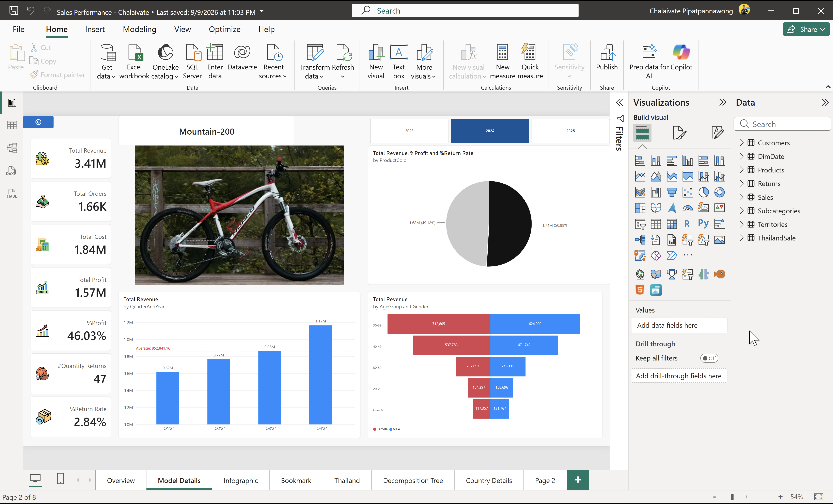This screenshot has height=504, width=833.
Task: Toggle Keep all filters switch
Action: [709, 358]
